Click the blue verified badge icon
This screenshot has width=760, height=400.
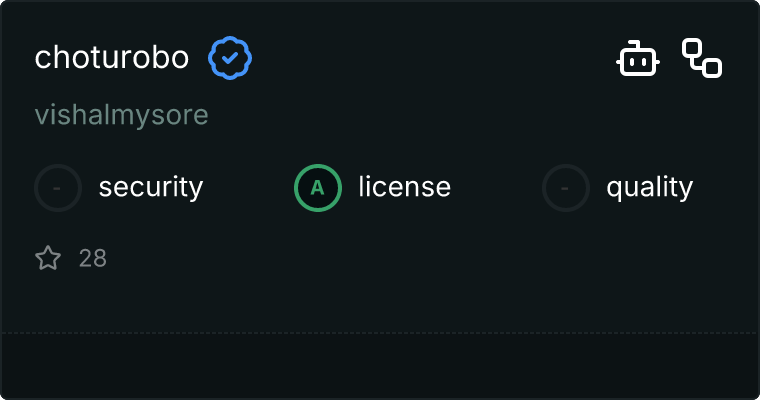[x=230, y=58]
